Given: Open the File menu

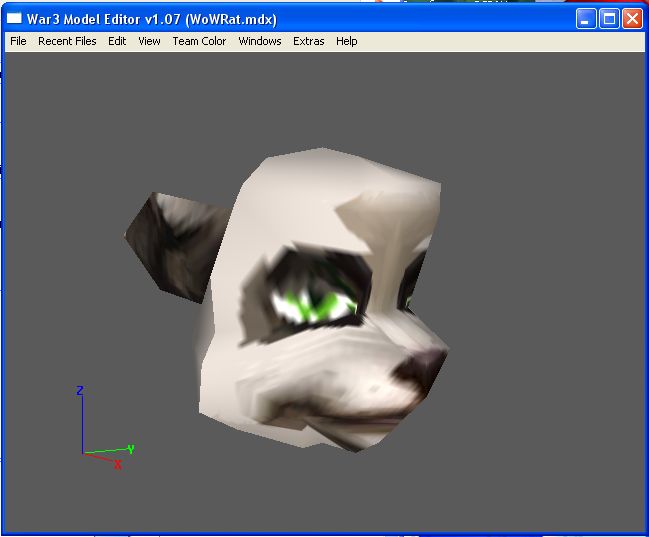Looking at the screenshot, I should coord(18,41).
